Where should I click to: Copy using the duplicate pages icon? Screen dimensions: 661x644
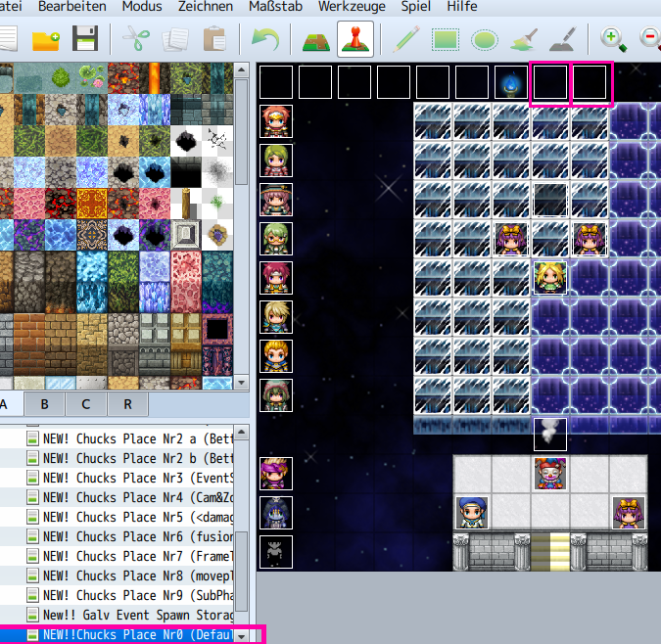pyautogui.click(x=175, y=39)
